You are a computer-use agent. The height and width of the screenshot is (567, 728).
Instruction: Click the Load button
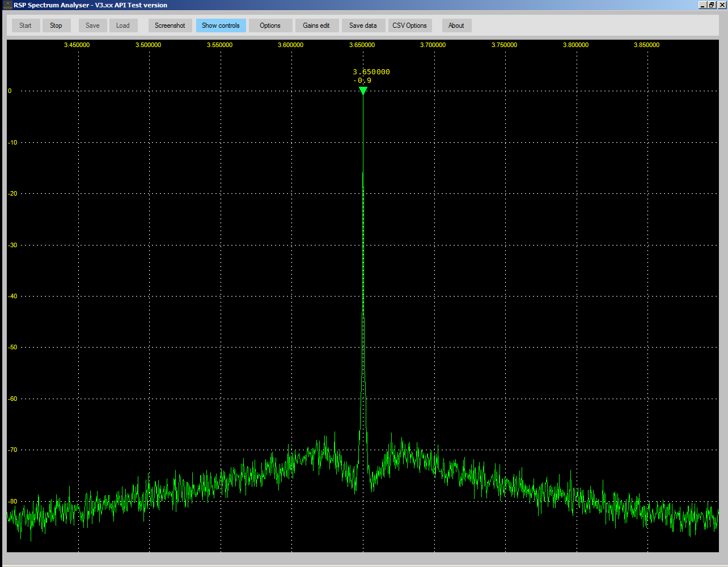pyautogui.click(x=123, y=26)
